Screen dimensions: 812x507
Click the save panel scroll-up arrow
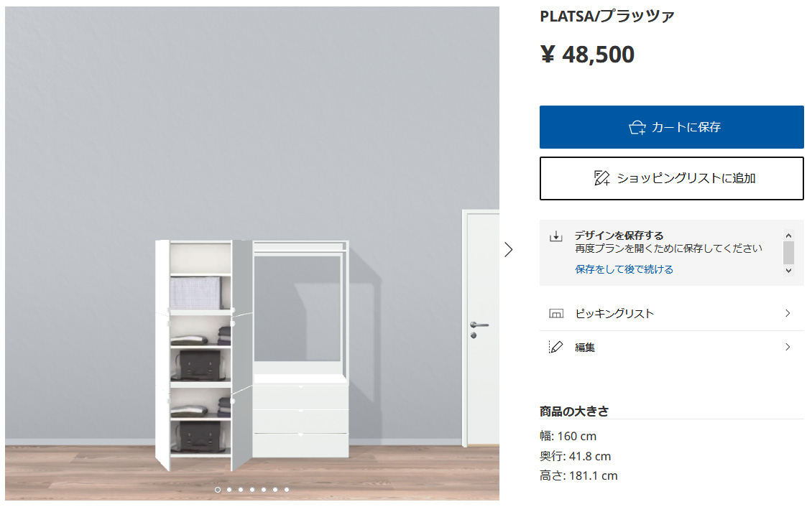(x=789, y=236)
